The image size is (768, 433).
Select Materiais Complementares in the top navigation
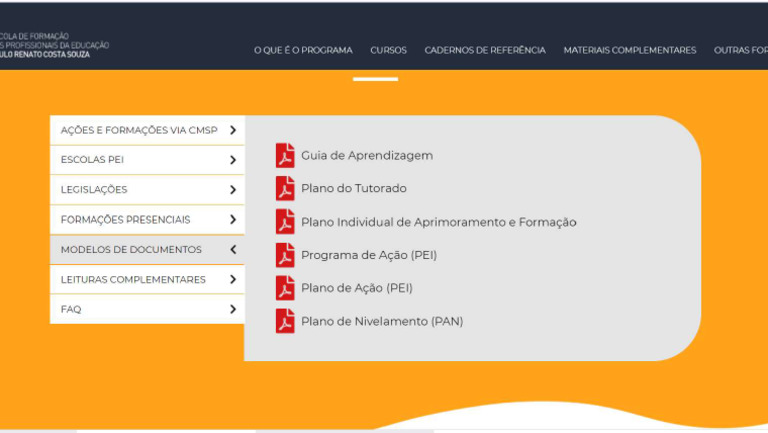click(630, 50)
